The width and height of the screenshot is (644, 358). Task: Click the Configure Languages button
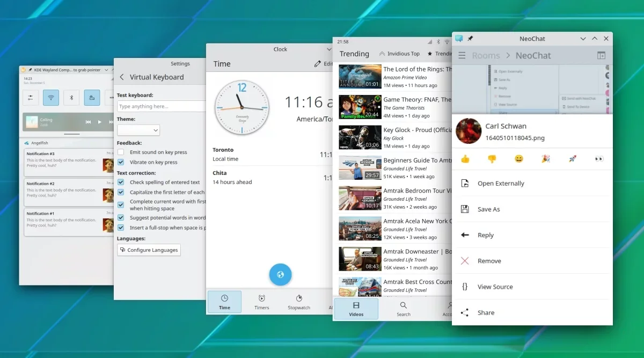[149, 250]
